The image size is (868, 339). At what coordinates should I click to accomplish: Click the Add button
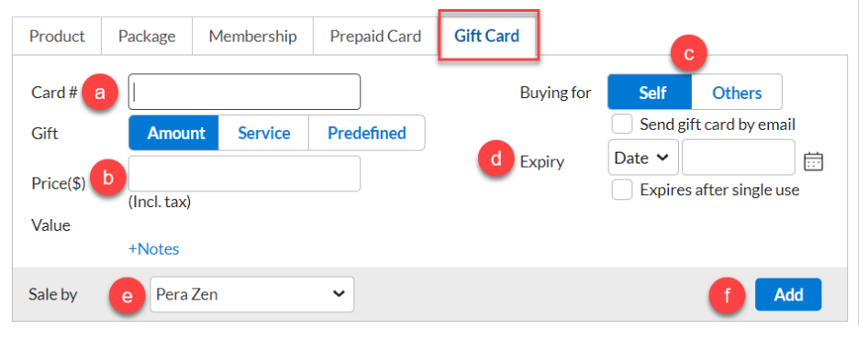point(788,295)
